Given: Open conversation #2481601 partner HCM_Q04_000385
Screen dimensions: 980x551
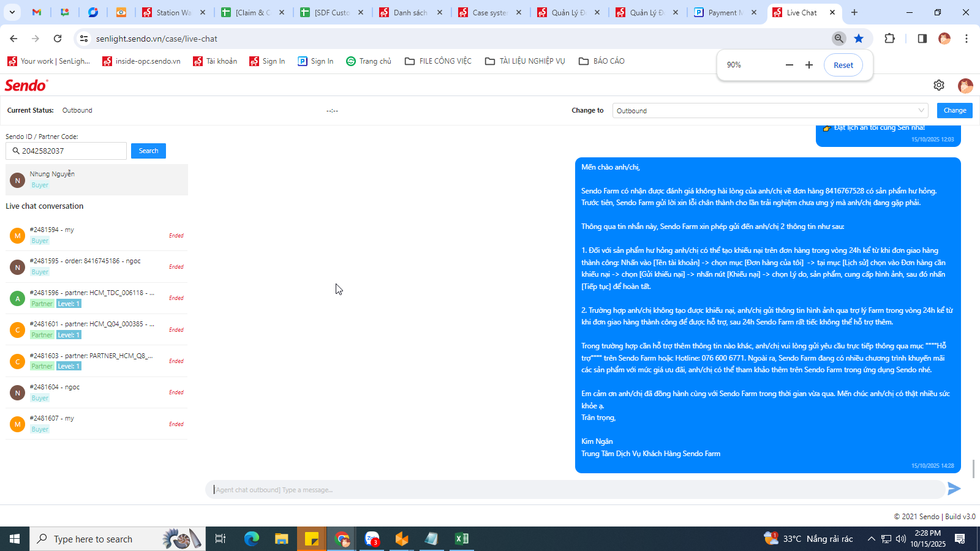Looking at the screenshot, I should pyautogui.click(x=97, y=329).
